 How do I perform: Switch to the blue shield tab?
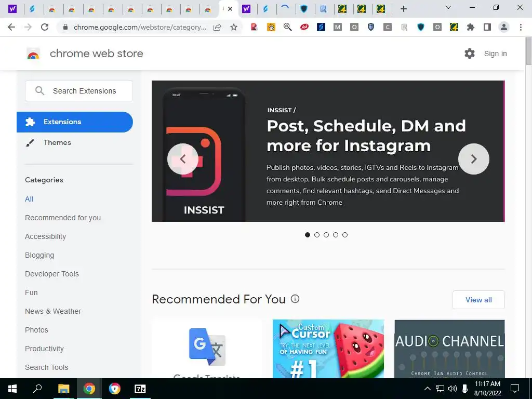pyautogui.click(x=304, y=9)
